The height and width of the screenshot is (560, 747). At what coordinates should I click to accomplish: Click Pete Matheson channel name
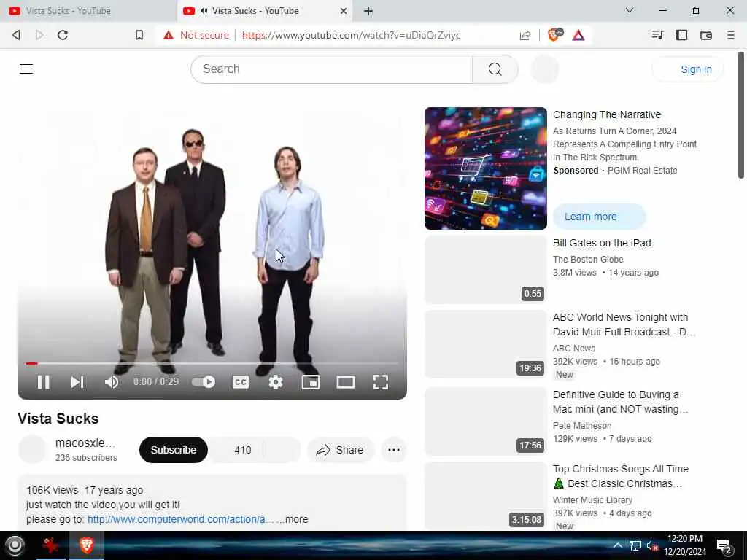click(x=582, y=426)
